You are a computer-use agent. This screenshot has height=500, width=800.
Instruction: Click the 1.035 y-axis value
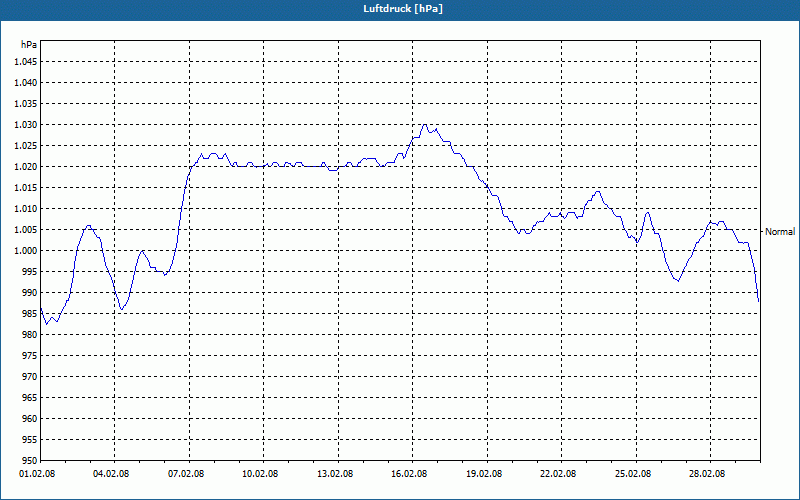click(x=26, y=104)
